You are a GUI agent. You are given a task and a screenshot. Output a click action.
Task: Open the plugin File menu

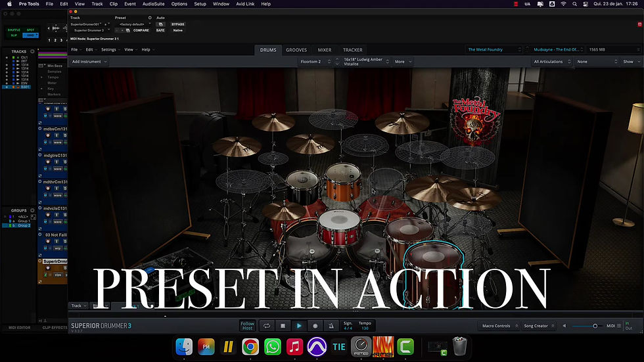coord(76,50)
